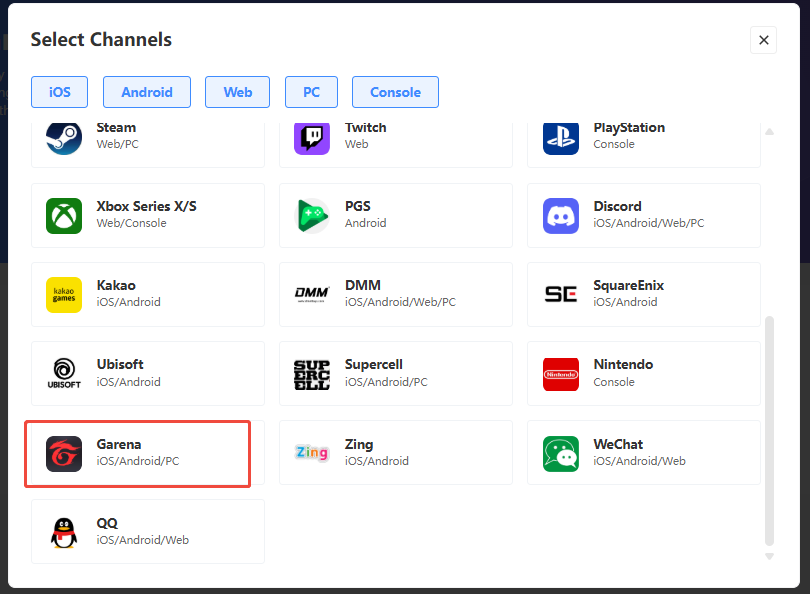Click Android text under PGS
810x594 pixels.
(366, 223)
